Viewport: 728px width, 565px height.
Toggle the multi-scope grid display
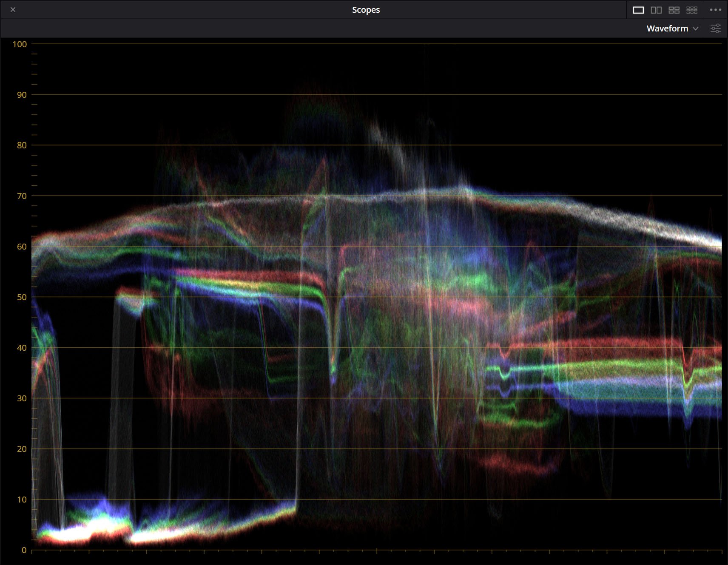point(692,9)
